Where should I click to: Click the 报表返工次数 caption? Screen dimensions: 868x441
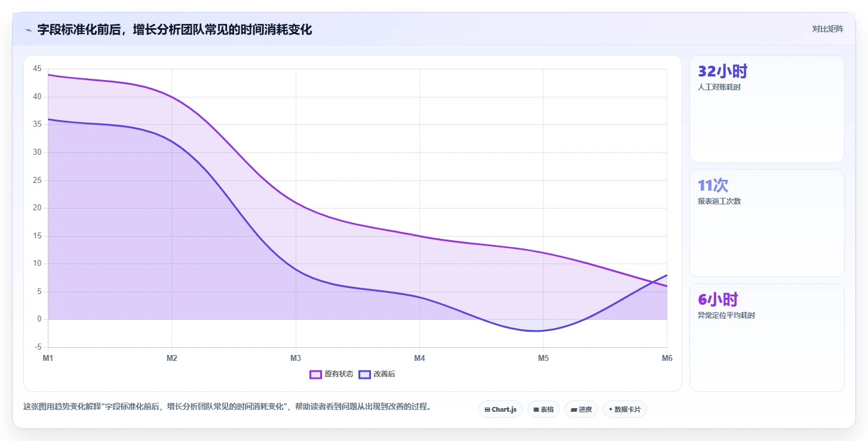point(719,201)
